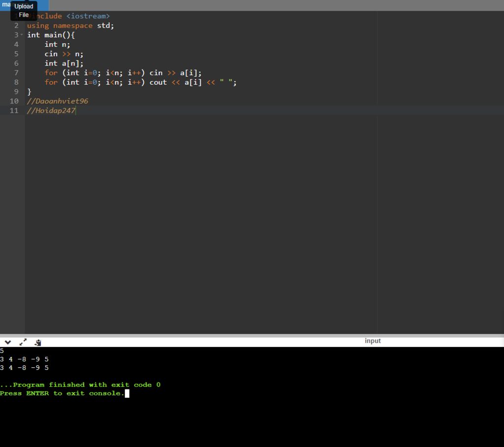Click '<iostream>' on the include line
Image resolution: width=504 pixels, height=447 pixels.
pos(88,16)
